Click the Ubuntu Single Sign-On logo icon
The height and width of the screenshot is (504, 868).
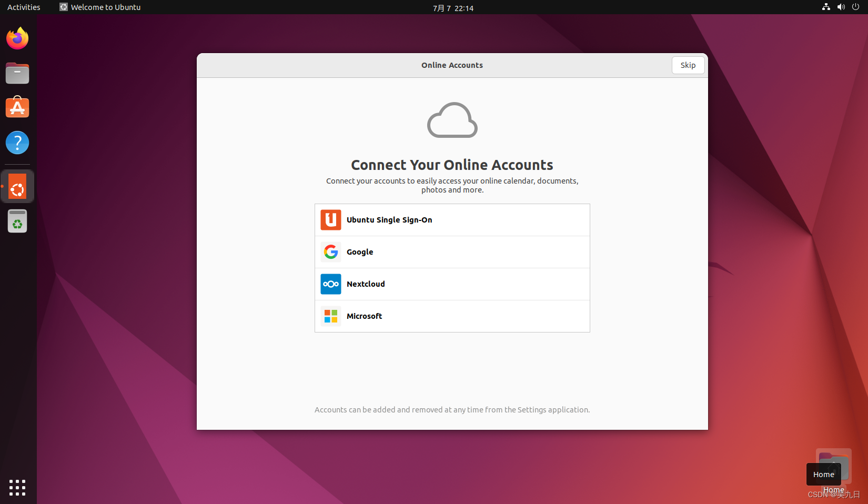[331, 220]
